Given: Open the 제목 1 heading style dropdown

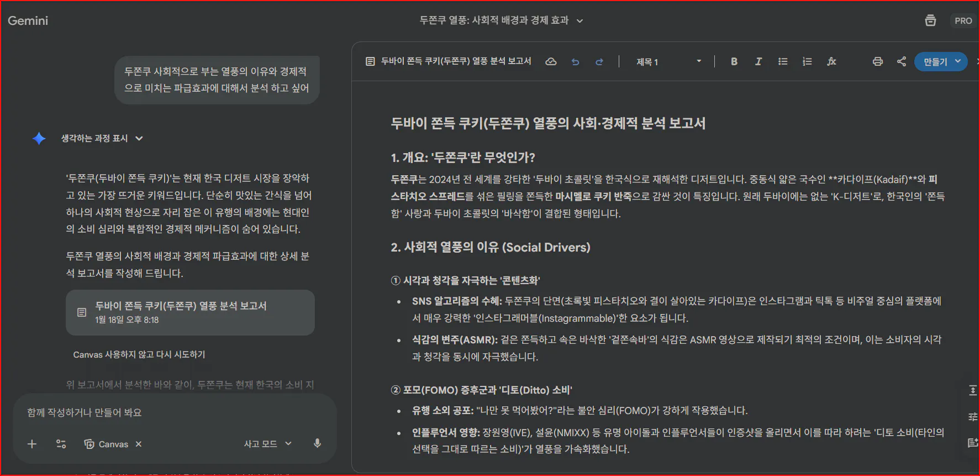Looking at the screenshot, I should (668, 61).
